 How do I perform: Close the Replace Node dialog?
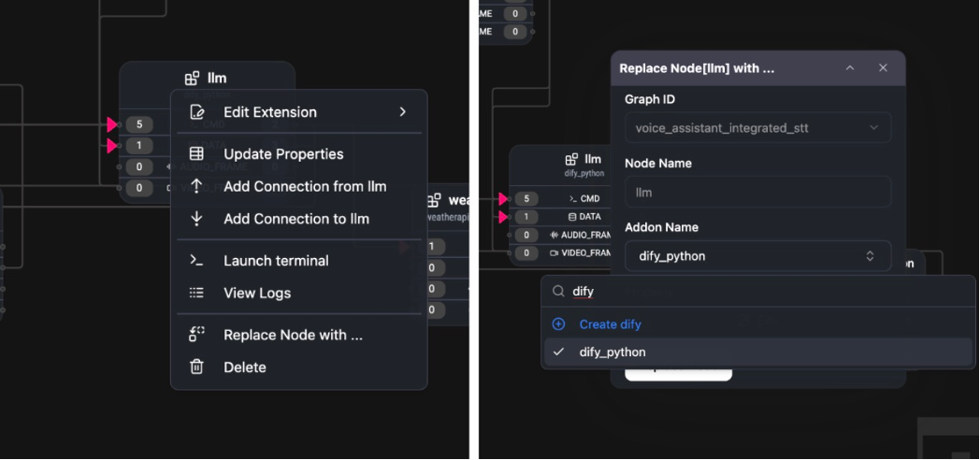coord(883,68)
